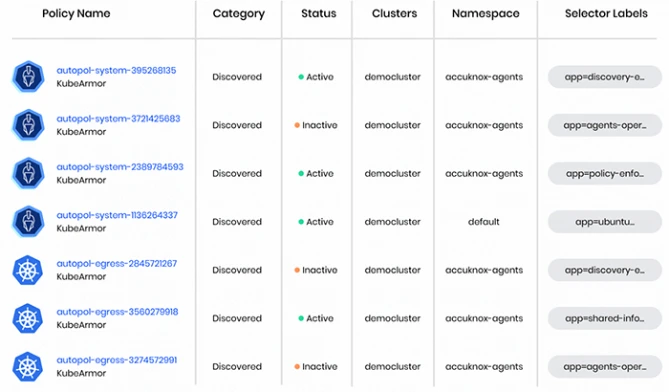Sort by the Policy Name column header
Image resolution: width=669 pixels, height=392 pixels.
point(76,14)
